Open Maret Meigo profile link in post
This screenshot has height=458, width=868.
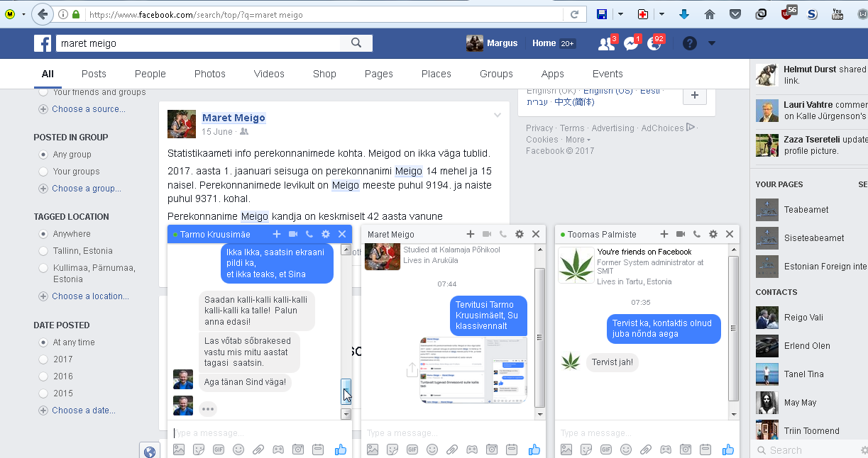pos(234,118)
